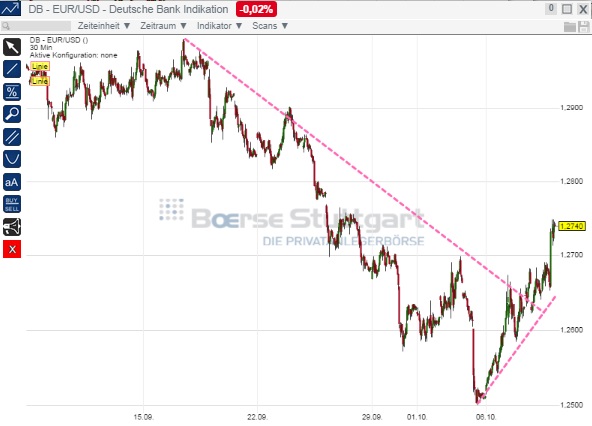Click the save diskette icon
Image resolution: width=592 pixels, height=426 pixels.
pyautogui.click(x=584, y=27)
